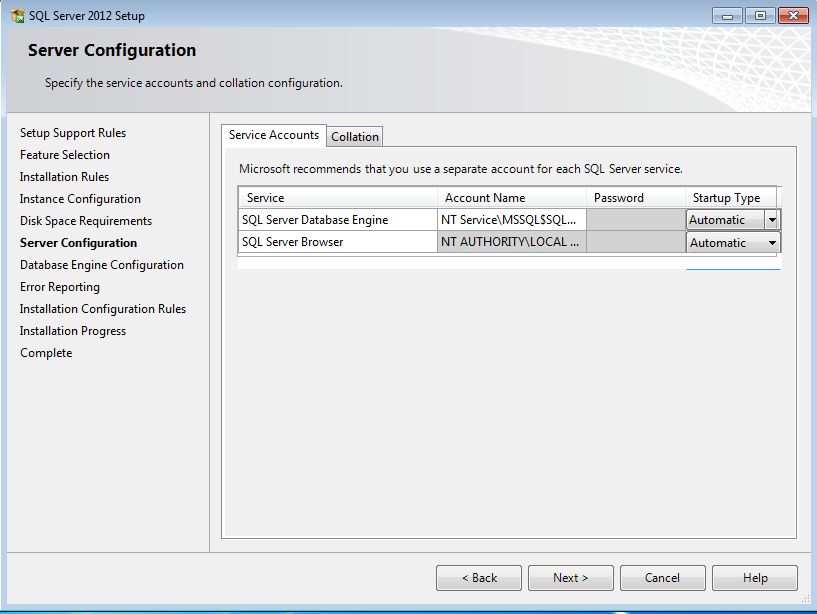Go back with the Back button

(478, 578)
